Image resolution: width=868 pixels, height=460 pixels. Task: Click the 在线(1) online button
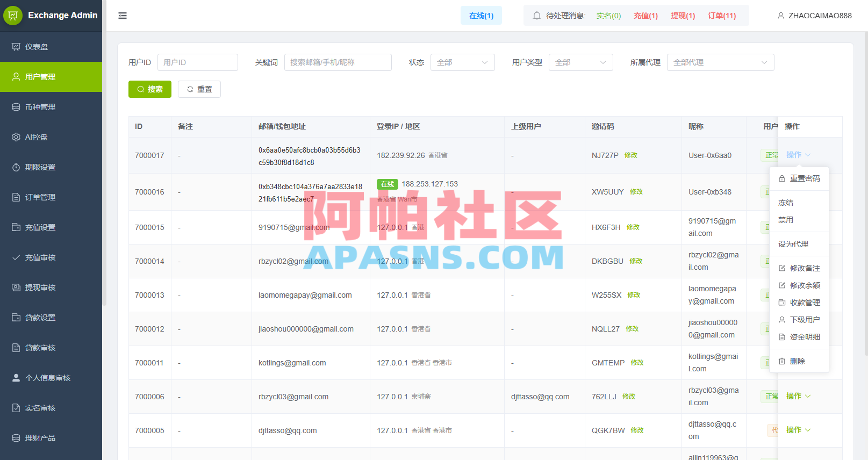(481, 16)
